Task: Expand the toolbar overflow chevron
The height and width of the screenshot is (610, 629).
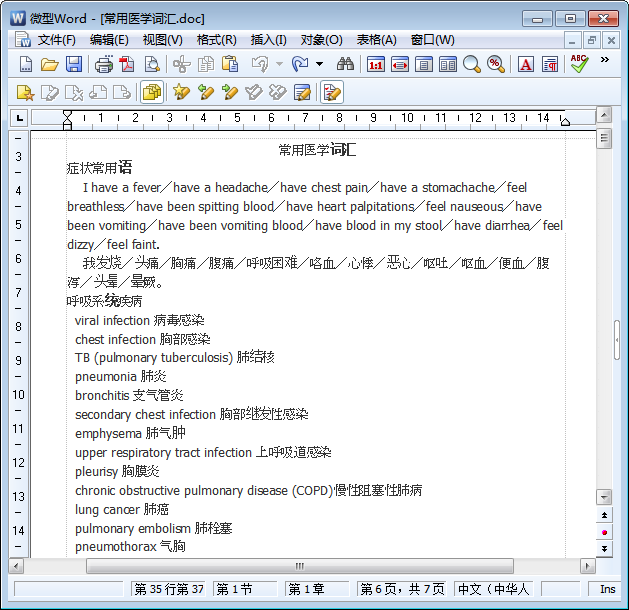Action: [605, 60]
